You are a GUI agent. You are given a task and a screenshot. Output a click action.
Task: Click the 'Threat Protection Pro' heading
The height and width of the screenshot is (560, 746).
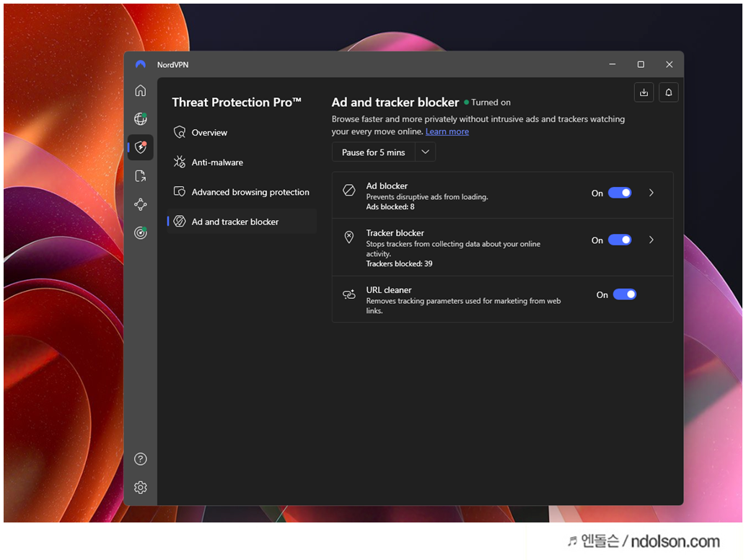[x=237, y=102]
